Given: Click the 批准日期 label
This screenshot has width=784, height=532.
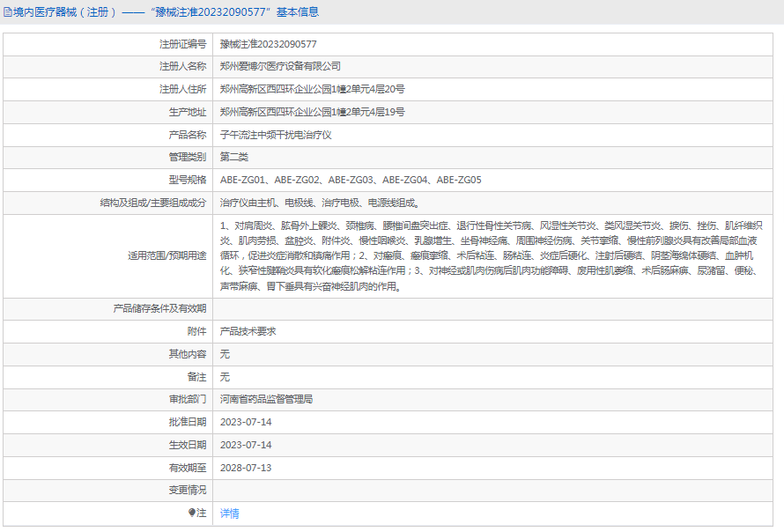Looking at the screenshot, I should [188, 422].
